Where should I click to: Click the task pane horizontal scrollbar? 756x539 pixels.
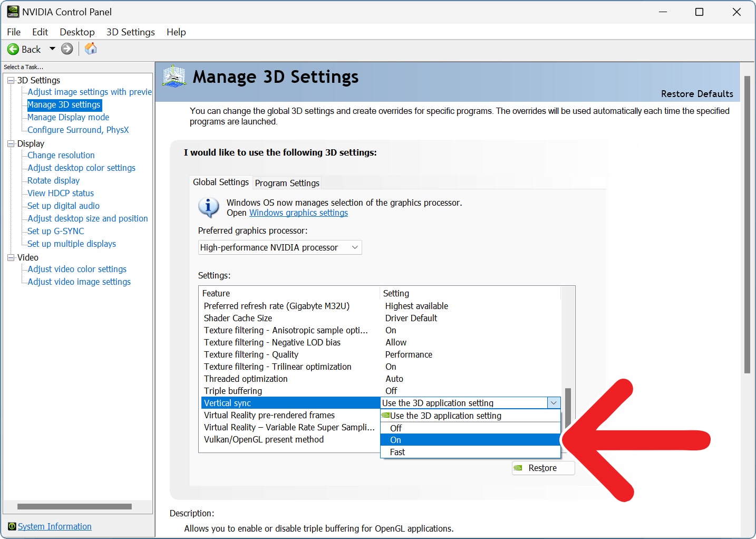click(74, 506)
